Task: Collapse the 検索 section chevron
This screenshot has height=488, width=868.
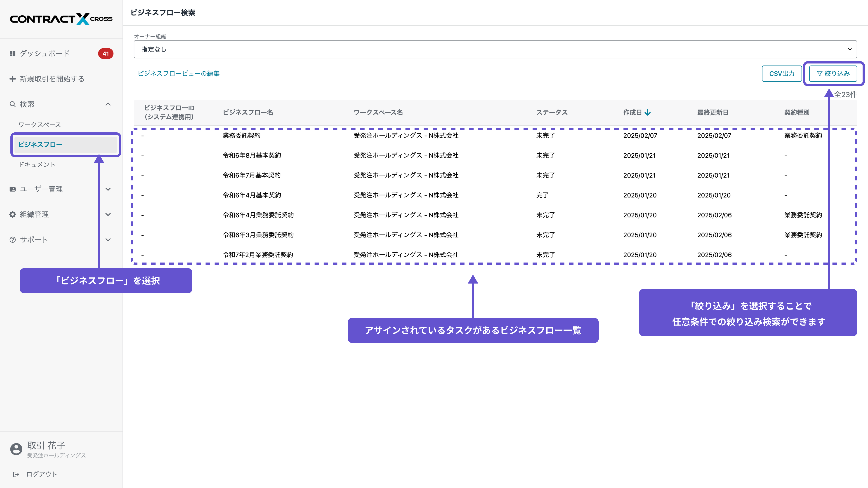Action: point(108,104)
